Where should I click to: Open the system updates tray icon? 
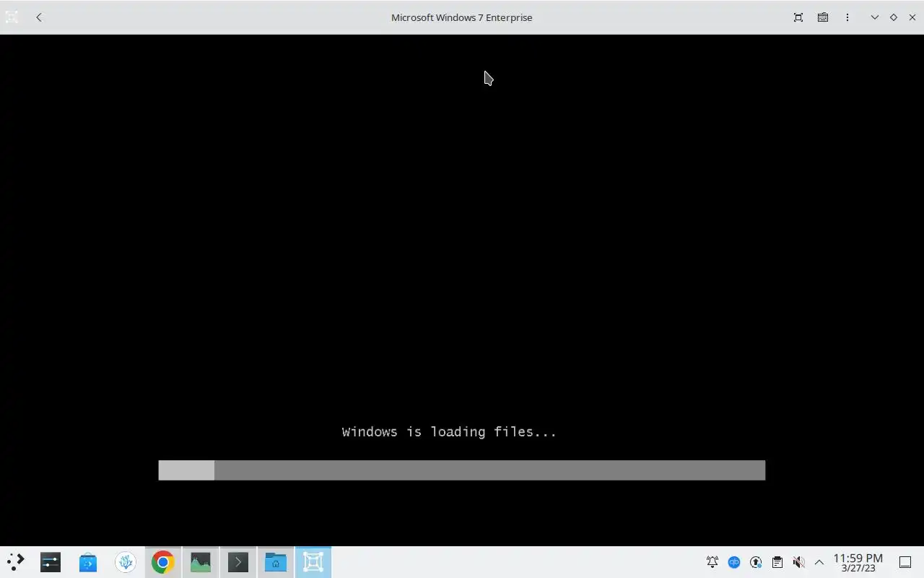(756, 562)
